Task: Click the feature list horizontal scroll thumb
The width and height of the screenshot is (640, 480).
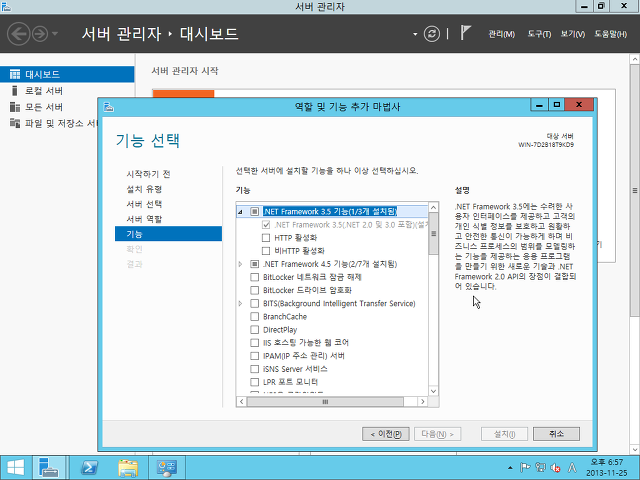Action: [x=325, y=402]
